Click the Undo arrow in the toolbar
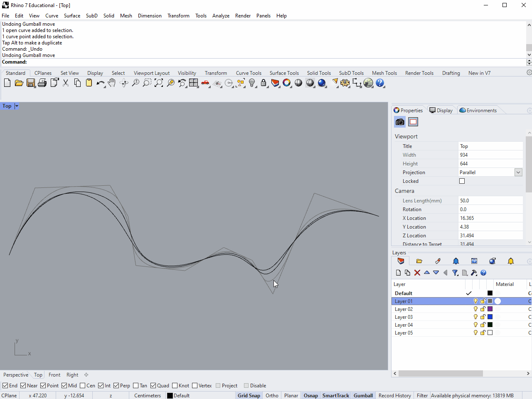Screen dimensions: 532x399 pyautogui.click(x=100, y=83)
